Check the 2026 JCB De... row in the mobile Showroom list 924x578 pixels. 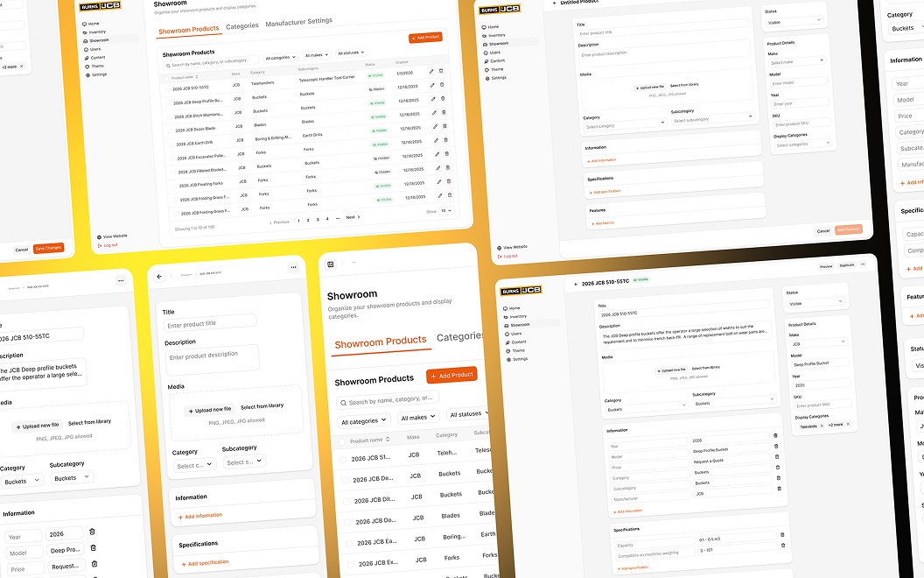[345, 480]
